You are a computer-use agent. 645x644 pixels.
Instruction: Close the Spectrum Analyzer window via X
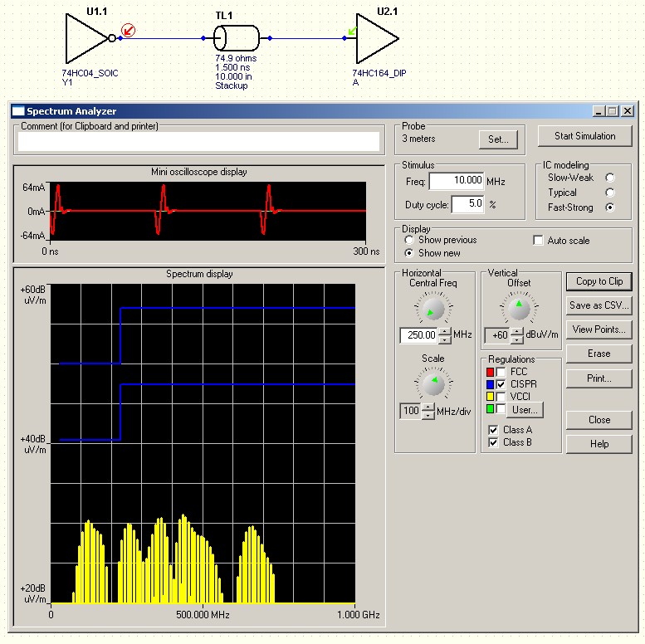[628, 111]
